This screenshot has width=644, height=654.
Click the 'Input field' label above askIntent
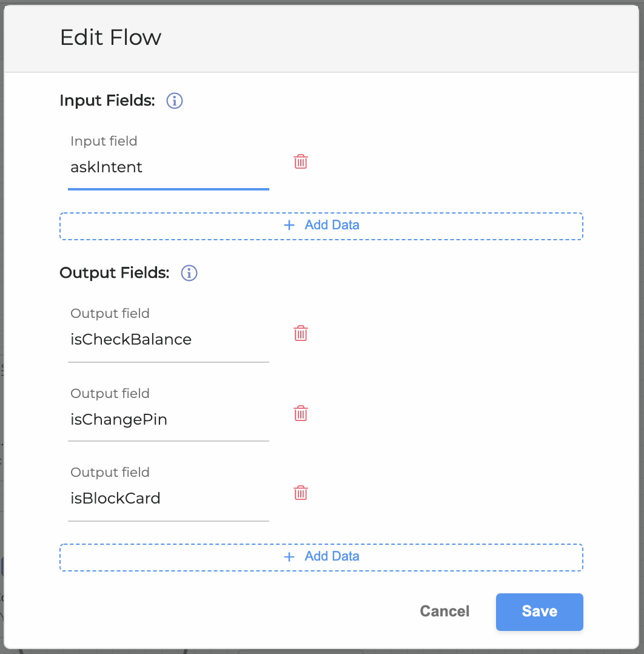click(104, 141)
